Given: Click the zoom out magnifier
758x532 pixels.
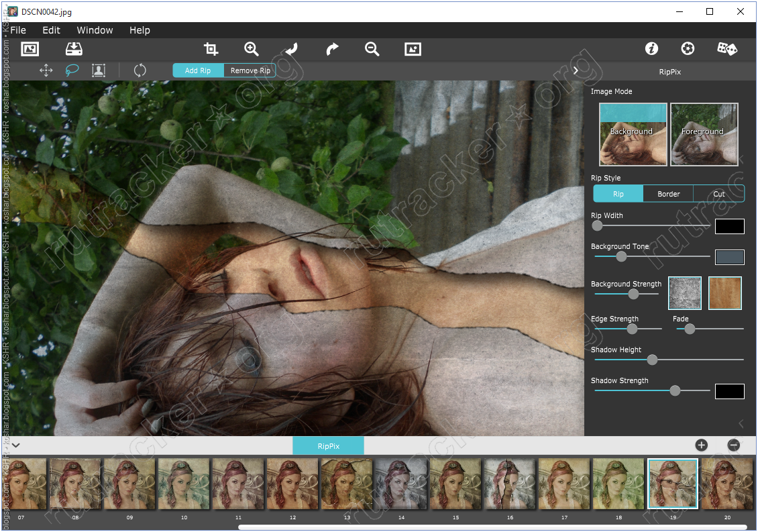Looking at the screenshot, I should 372,49.
